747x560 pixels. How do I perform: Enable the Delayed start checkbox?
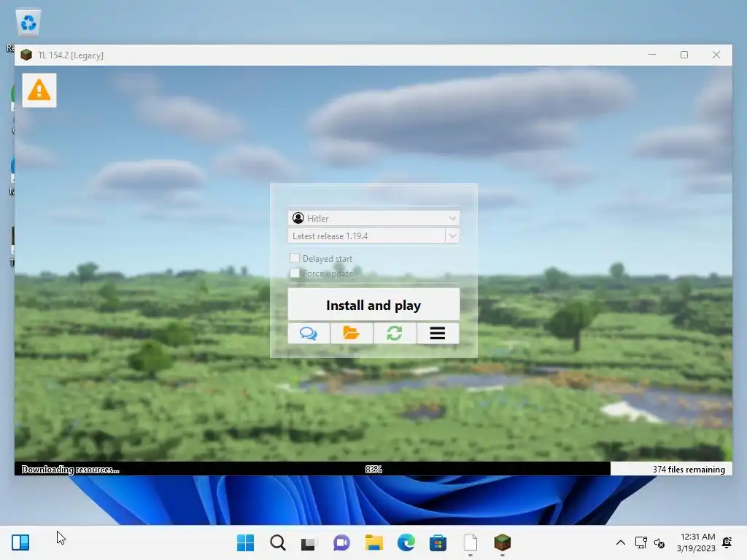(295, 258)
